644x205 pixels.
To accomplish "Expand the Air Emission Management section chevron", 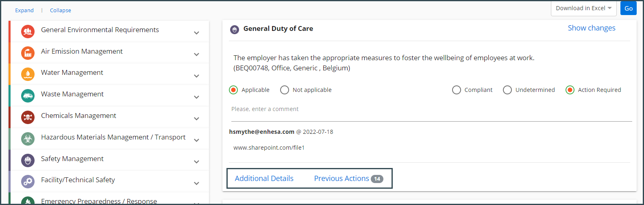I will [x=196, y=54].
